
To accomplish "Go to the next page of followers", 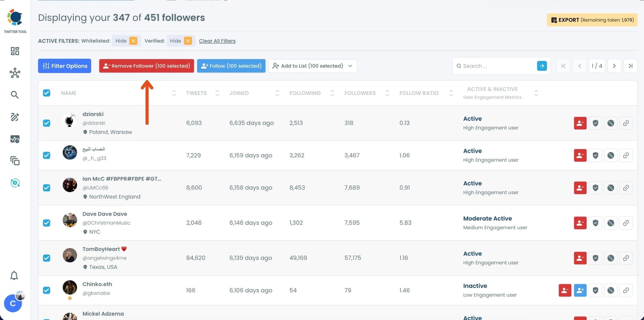I will [x=614, y=66].
